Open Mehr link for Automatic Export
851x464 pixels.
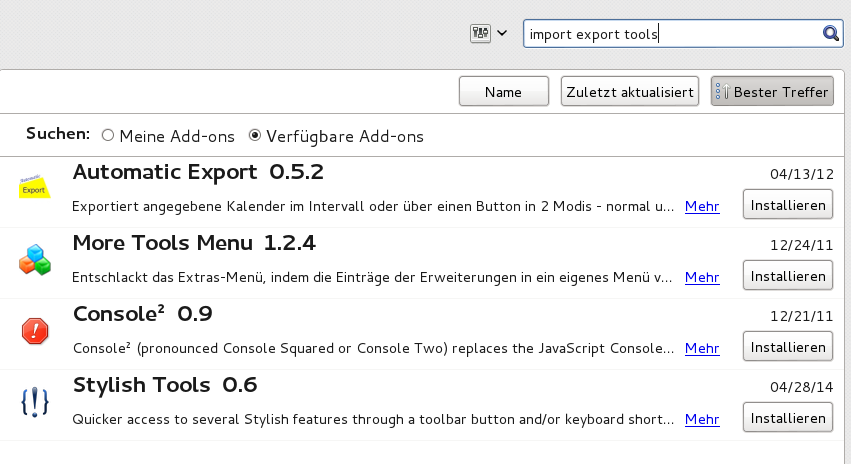click(x=702, y=207)
